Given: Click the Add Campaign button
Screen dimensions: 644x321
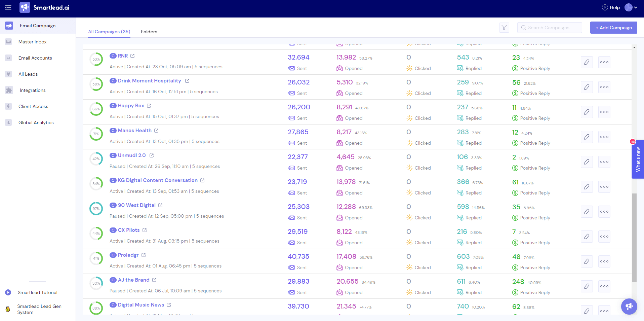Looking at the screenshot, I should tap(613, 28).
